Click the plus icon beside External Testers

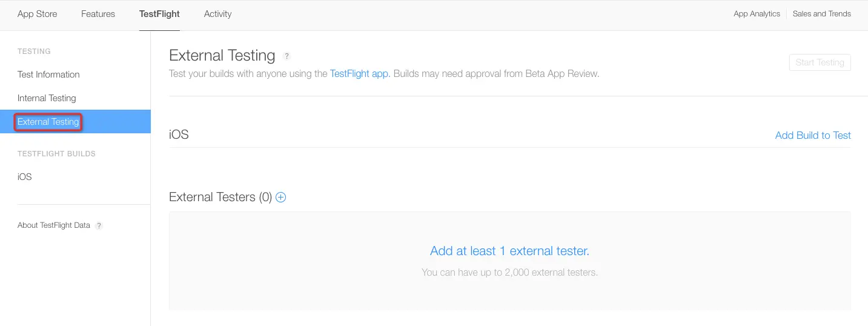[280, 197]
